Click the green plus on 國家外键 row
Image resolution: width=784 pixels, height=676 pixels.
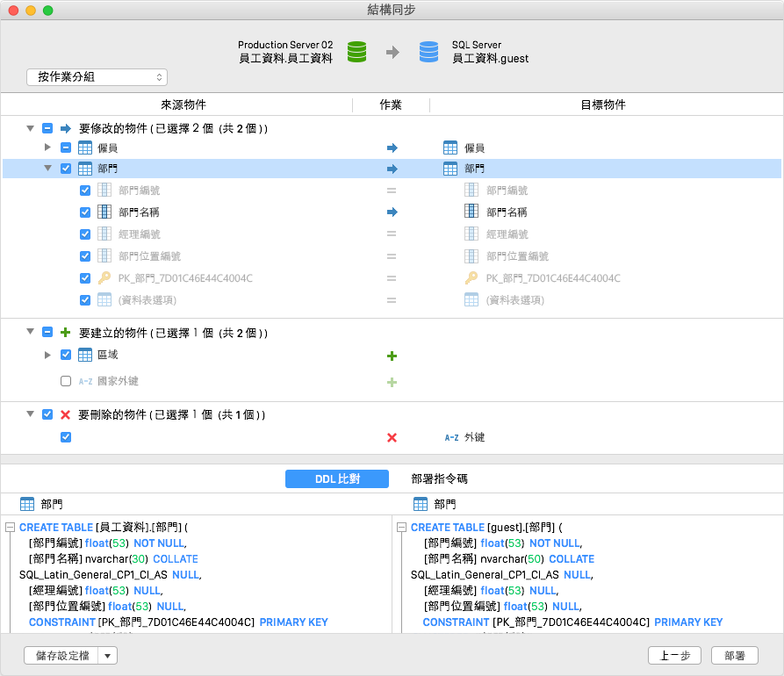pyautogui.click(x=392, y=383)
